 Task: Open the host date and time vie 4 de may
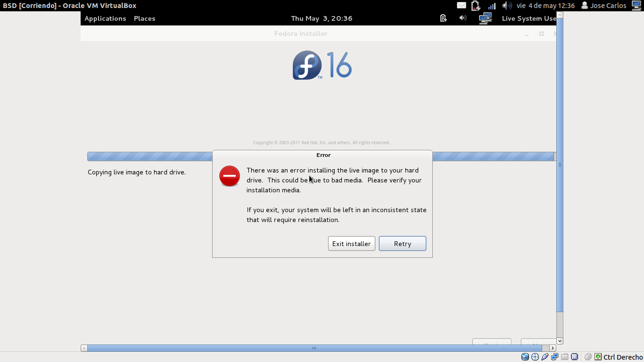click(x=545, y=6)
